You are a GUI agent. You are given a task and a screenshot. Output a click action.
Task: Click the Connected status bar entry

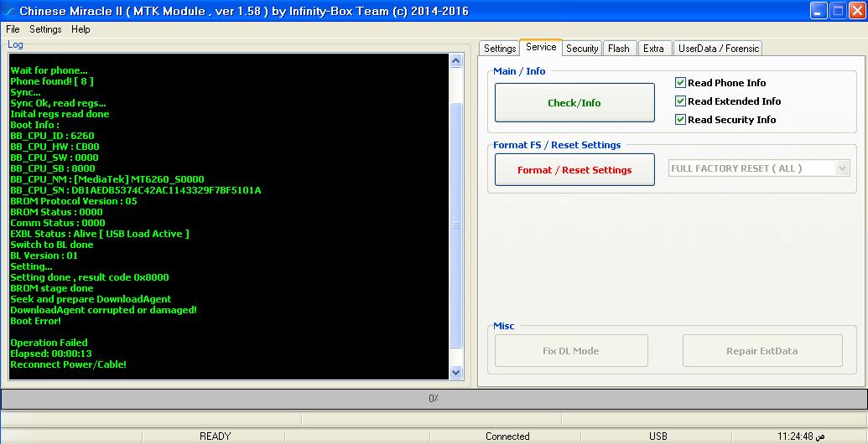507,436
